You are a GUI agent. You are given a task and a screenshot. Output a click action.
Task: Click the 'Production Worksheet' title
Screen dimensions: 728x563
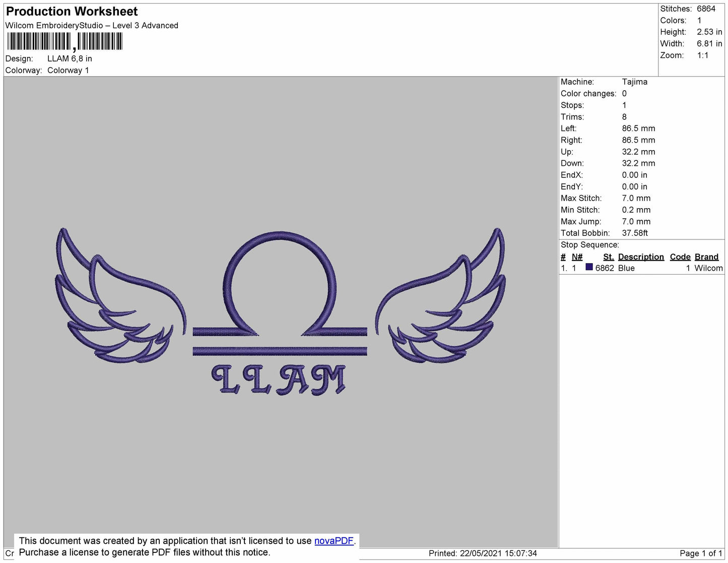[x=72, y=11]
